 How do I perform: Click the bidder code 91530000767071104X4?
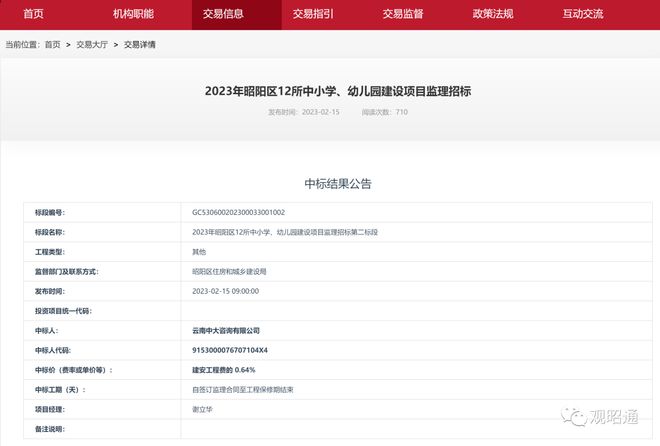(230, 350)
